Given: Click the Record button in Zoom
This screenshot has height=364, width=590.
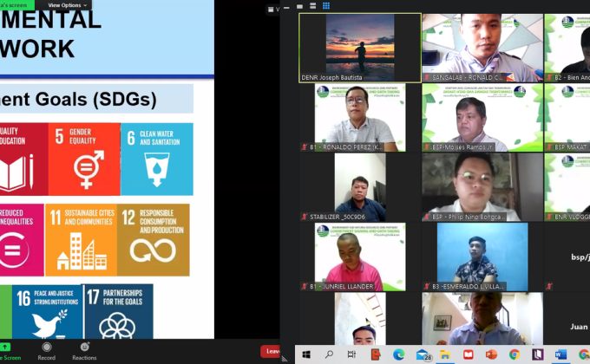Looking at the screenshot, I should coord(47,351).
